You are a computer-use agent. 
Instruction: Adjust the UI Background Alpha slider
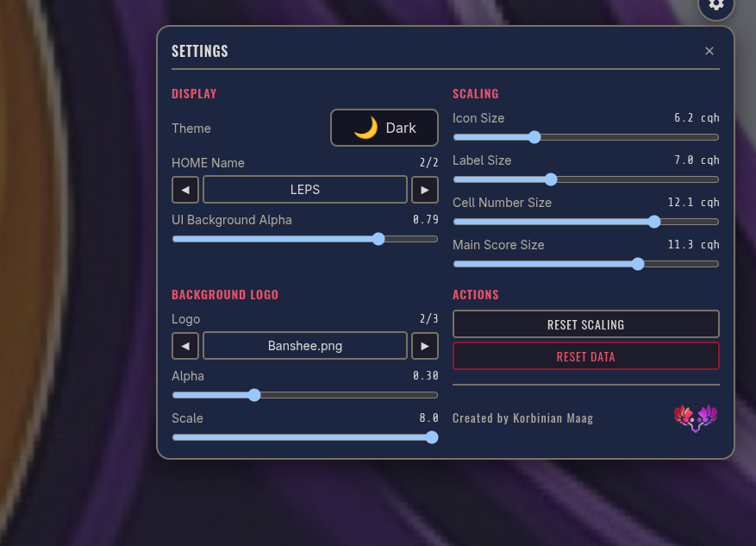(378, 239)
